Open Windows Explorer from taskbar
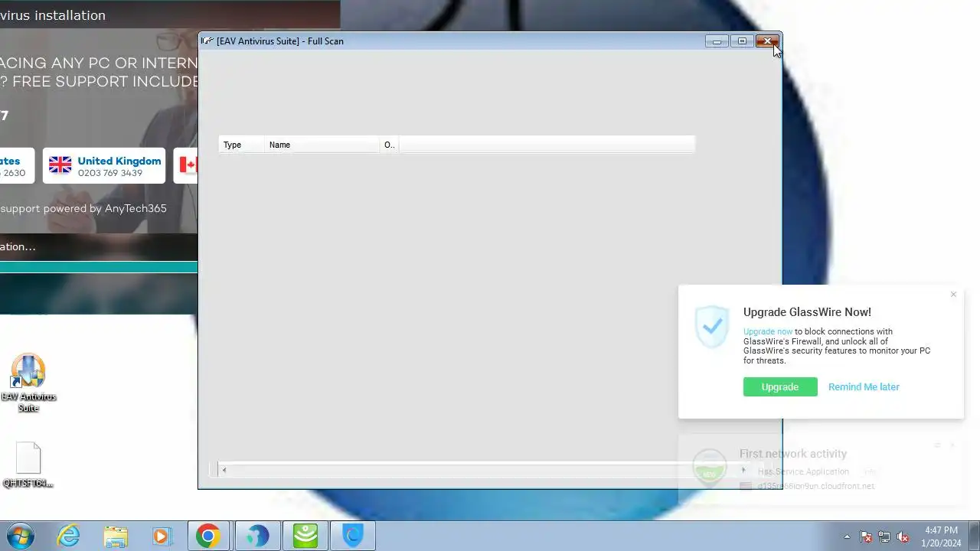This screenshot has height=551, width=980. [x=116, y=536]
